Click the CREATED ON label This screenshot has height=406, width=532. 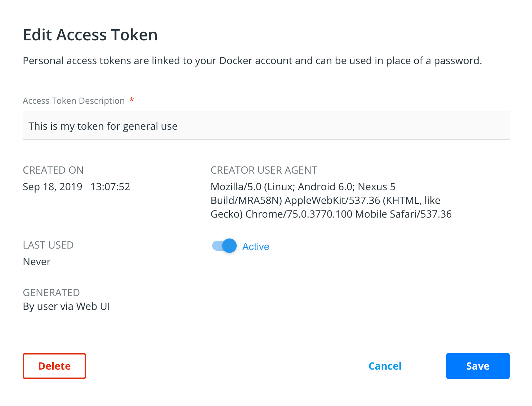coord(53,170)
